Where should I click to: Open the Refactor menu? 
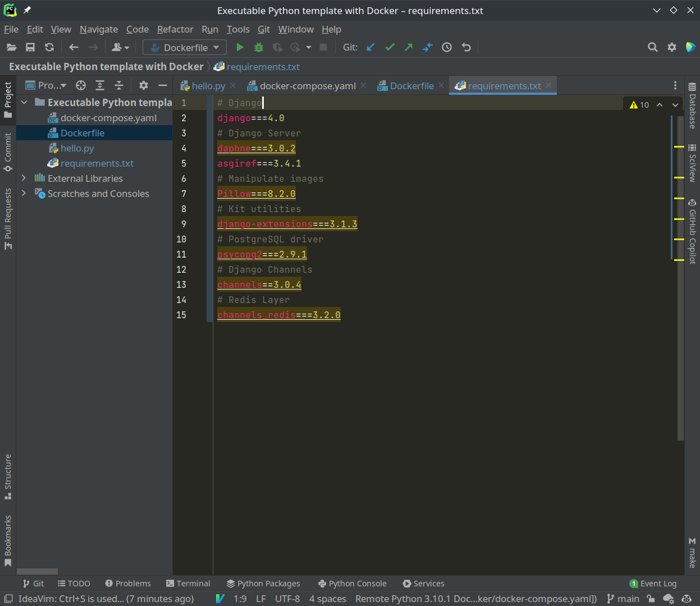point(175,29)
